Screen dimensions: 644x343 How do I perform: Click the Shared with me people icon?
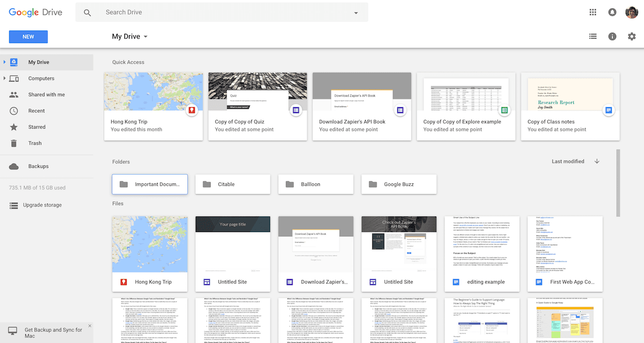coord(14,95)
